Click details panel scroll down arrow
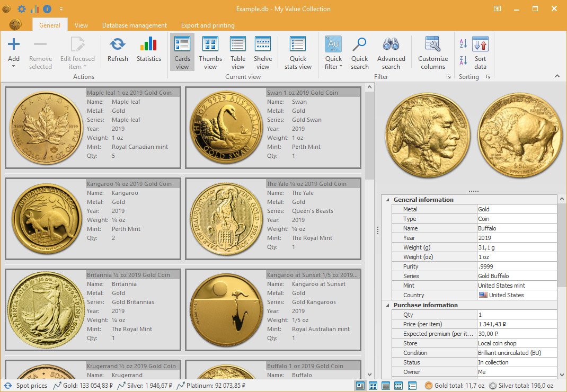Image resolution: width=567 pixels, height=392 pixels. 562,375
